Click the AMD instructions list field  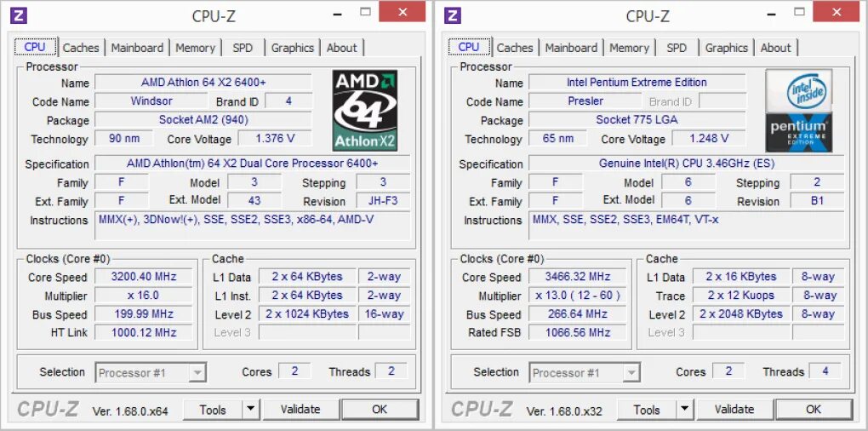pos(253,226)
